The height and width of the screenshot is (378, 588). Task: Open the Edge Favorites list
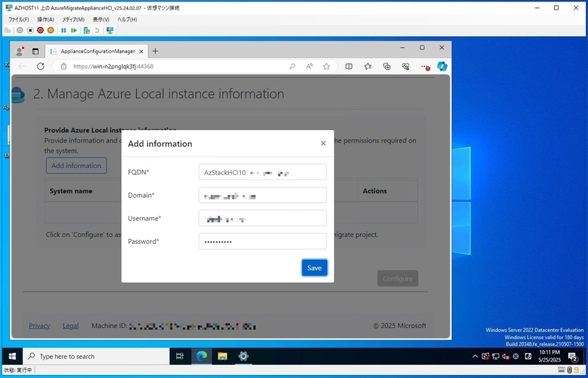pos(368,66)
